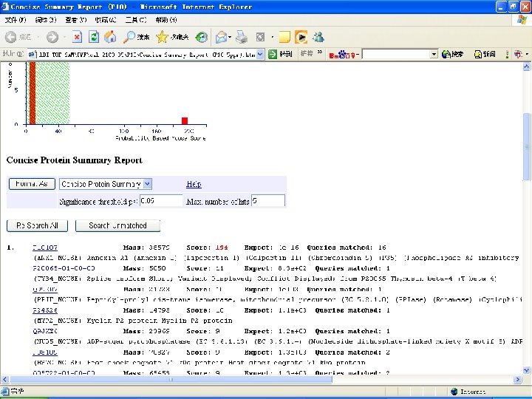Viewport: 532px width, 399px height.
Task: Click the Max number of hits field
Action: pos(267,201)
